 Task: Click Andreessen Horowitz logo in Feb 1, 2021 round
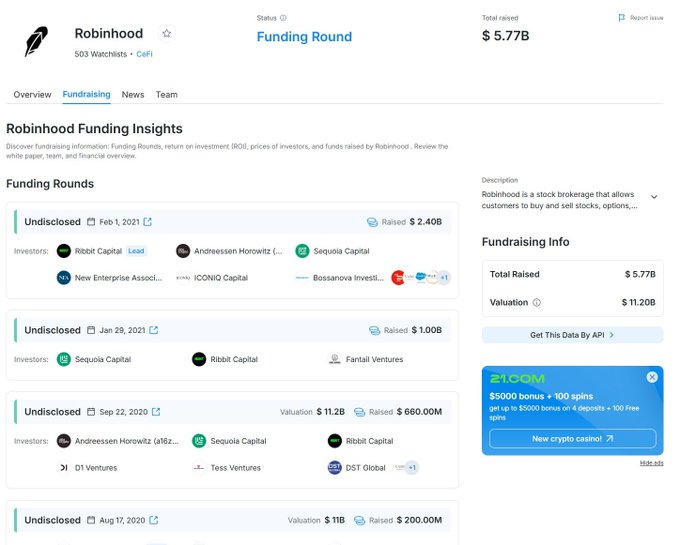pyautogui.click(x=183, y=251)
